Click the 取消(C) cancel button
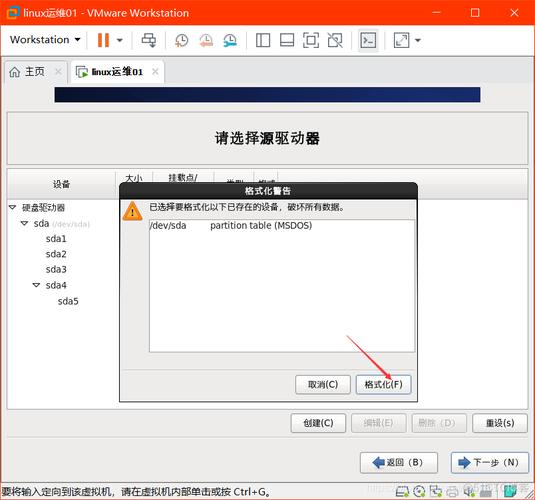This screenshot has width=535, height=500. [323, 385]
